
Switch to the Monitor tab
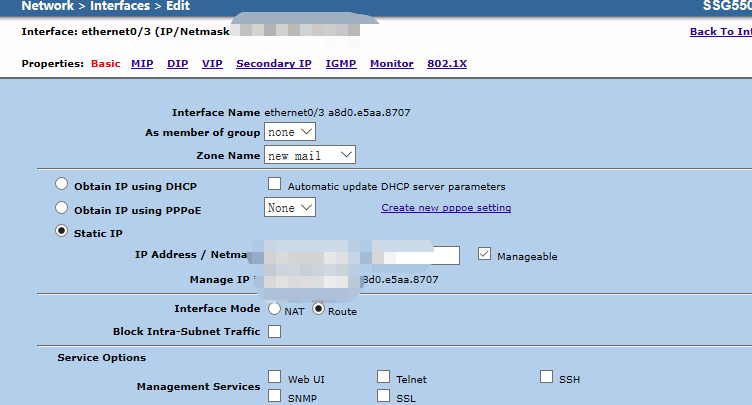click(x=391, y=64)
